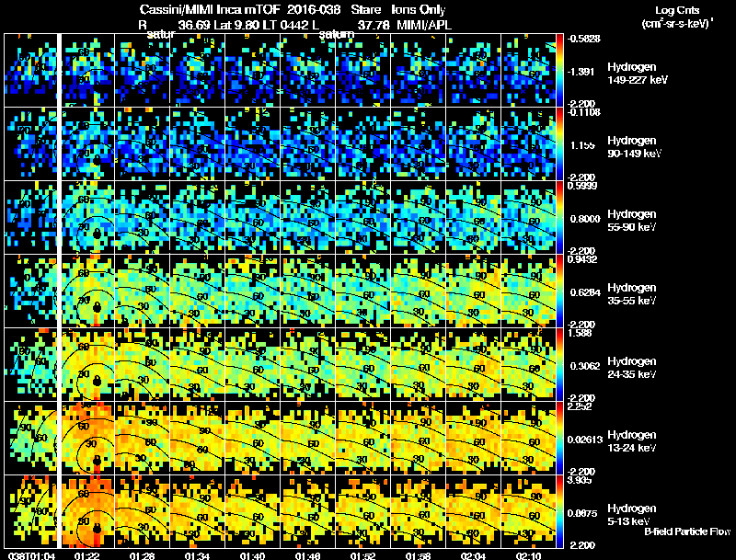This screenshot has width=736, height=560.
Task: Select the 'Hydrogen 149-227 keV' row label
Action: click(638, 74)
